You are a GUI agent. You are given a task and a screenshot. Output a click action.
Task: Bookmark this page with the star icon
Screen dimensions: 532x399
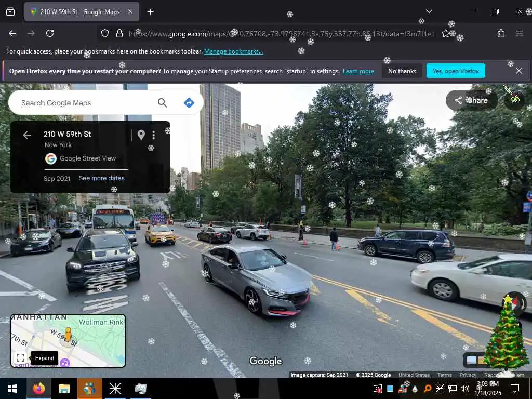445,33
